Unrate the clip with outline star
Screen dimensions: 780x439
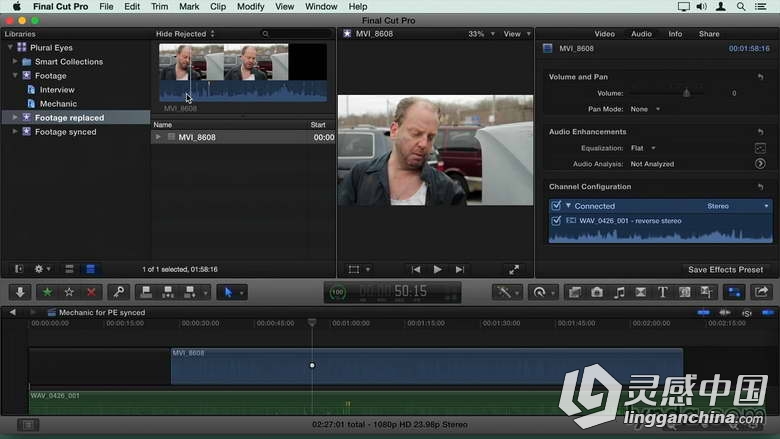69,292
